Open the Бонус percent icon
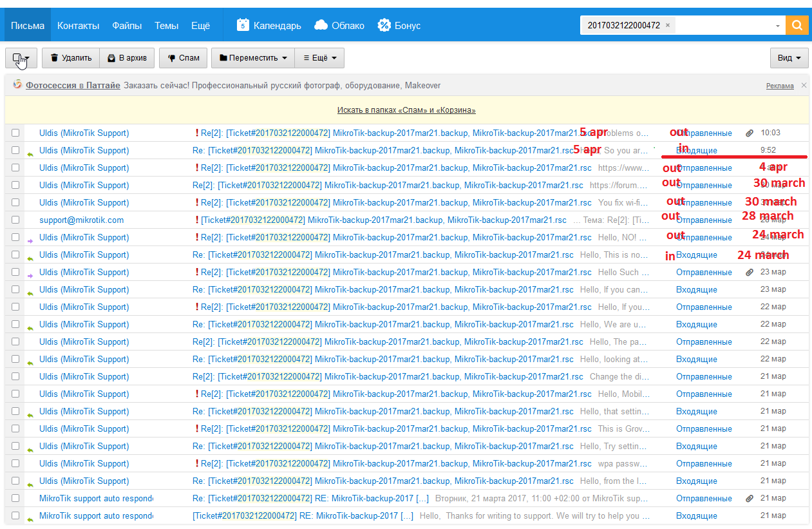The height and width of the screenshot is (529, 812). click(384, 25)
